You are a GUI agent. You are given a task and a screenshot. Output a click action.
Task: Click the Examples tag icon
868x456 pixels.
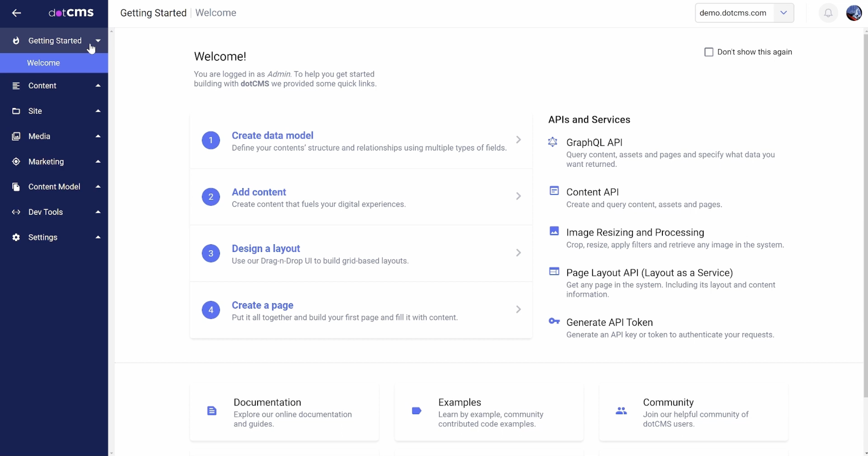[x=417, y=411]
